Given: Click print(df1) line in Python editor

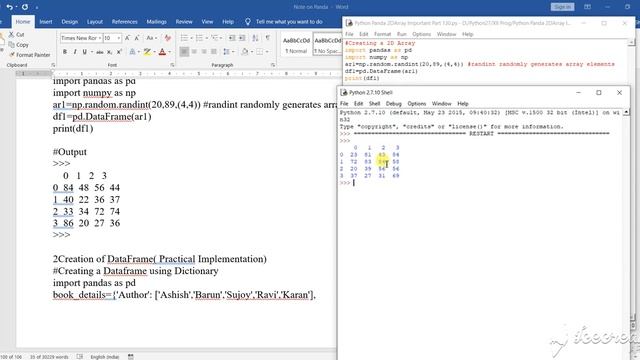Looking at the screenshot, I should (x=362, y=78).
